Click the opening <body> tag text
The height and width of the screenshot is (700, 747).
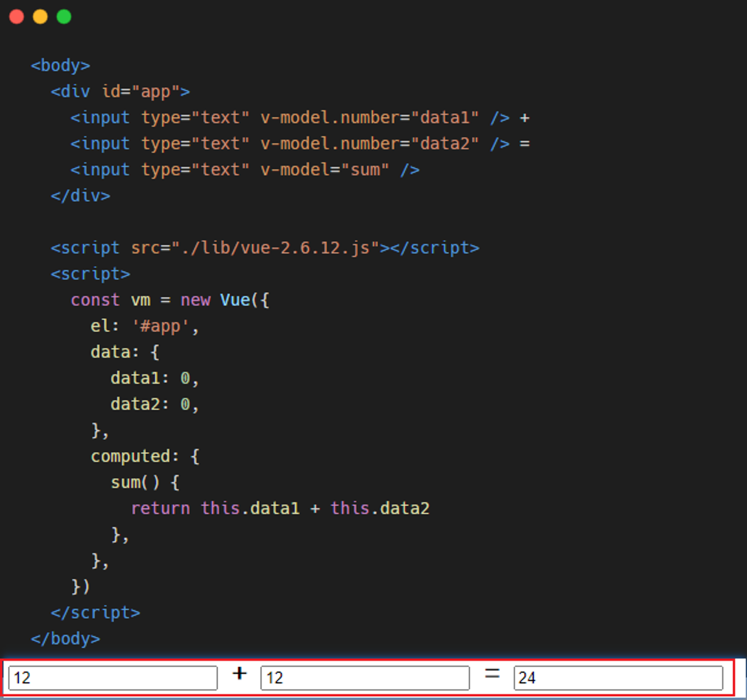tap(61, 65)
